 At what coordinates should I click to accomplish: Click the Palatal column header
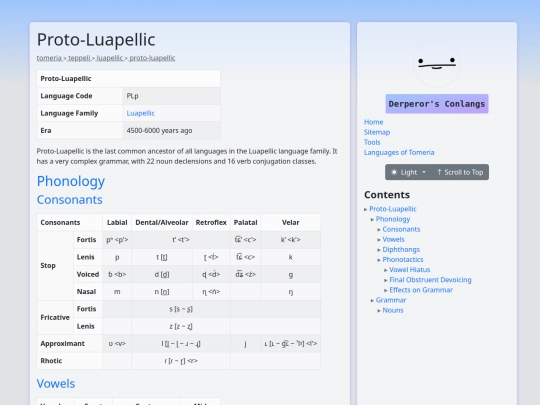[246, 222]
